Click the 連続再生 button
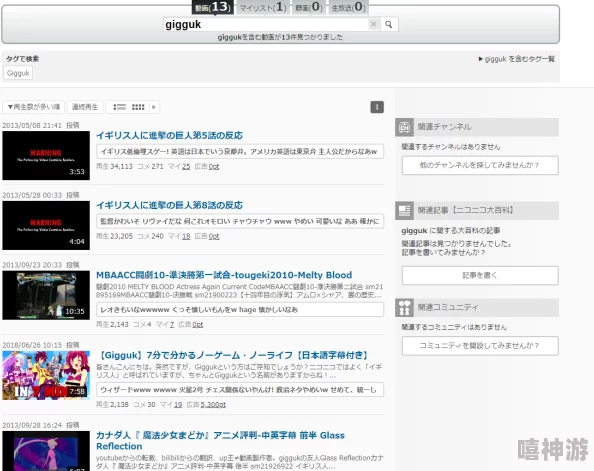The width and height of the screenshot is (594, 471). 85,107
